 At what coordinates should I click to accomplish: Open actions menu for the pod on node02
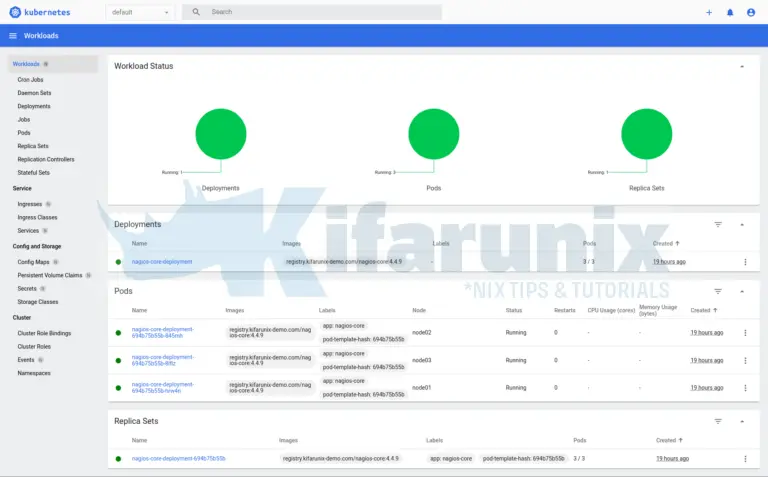click(x=745, y=333)
